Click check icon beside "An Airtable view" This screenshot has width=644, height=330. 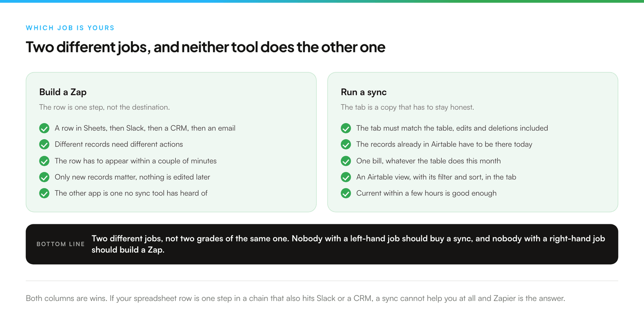(x=346, y=177)
